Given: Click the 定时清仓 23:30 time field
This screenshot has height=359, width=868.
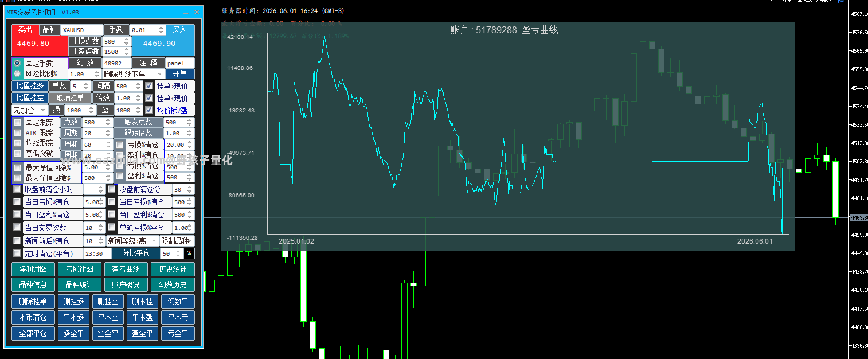Looking at the screenshot, I should (x=97, y=253).
